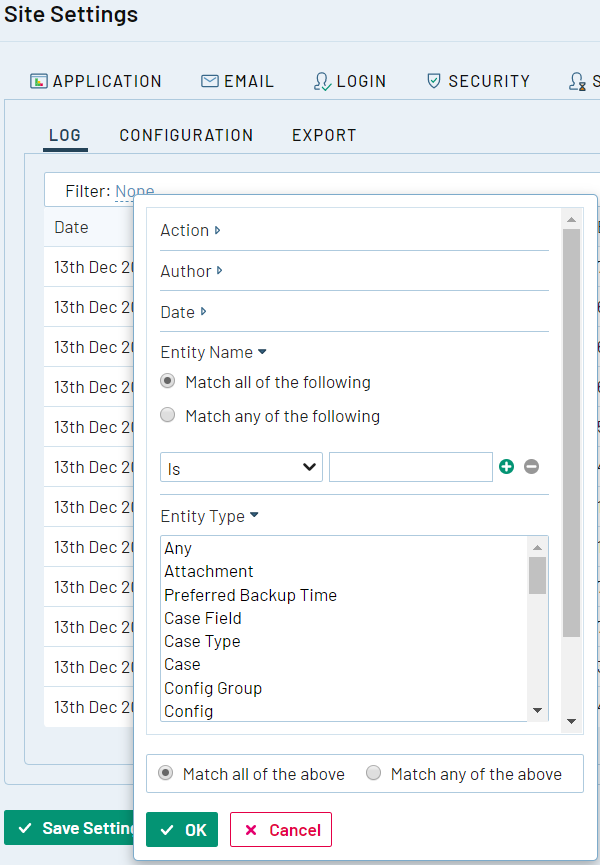600x865 pixels.
Task: Select 'Match all of the above' option
Action: [x=166, y=773]
